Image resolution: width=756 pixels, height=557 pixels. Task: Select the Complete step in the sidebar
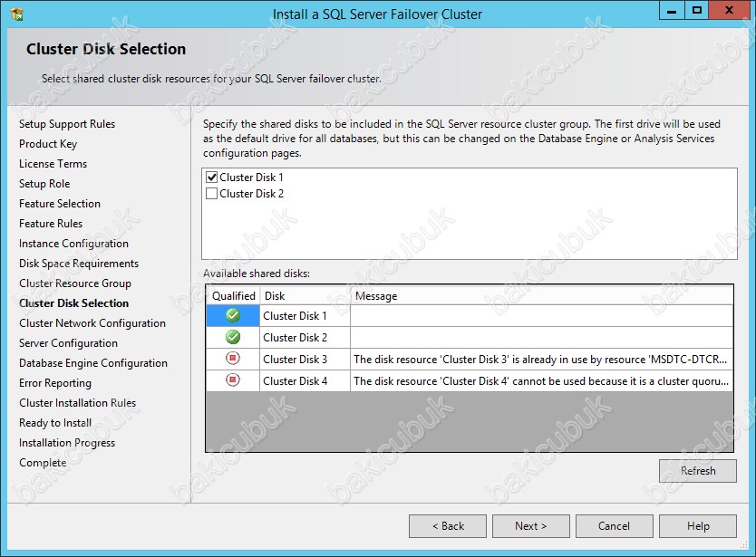pyautogui.click(x=43, y=463)
